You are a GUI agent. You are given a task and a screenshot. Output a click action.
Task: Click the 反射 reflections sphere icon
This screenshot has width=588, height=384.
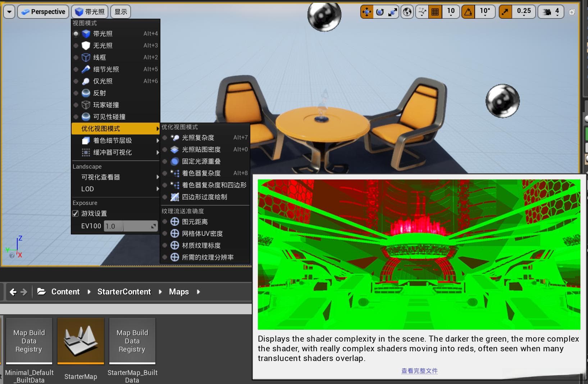pos(86,93)
